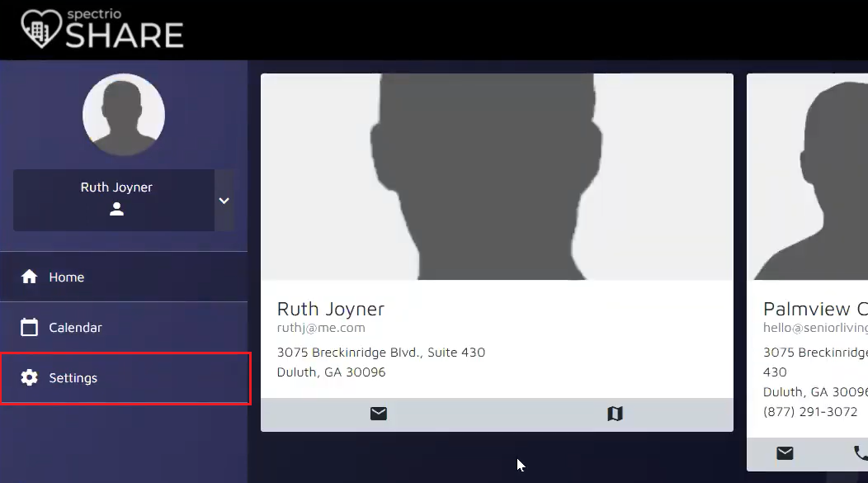868x483 pixels.
Task: Click the Spectrio SHARE heart logo
Action: (40, 29)
